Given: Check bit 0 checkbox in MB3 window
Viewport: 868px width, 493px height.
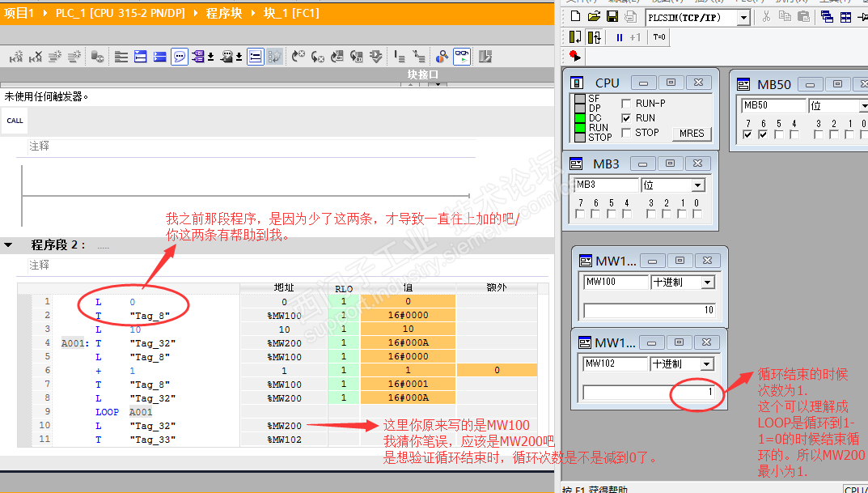Looking at the screenshot, I should point(697,214).
